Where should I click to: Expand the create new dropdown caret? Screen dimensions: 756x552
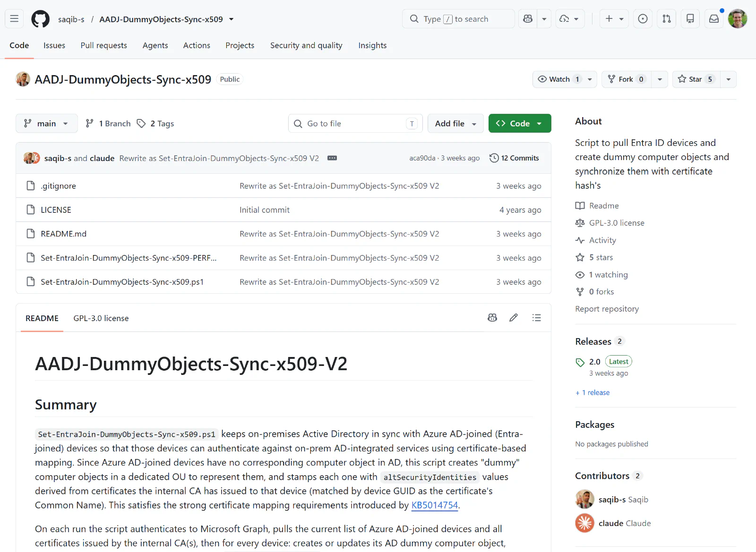621,19
